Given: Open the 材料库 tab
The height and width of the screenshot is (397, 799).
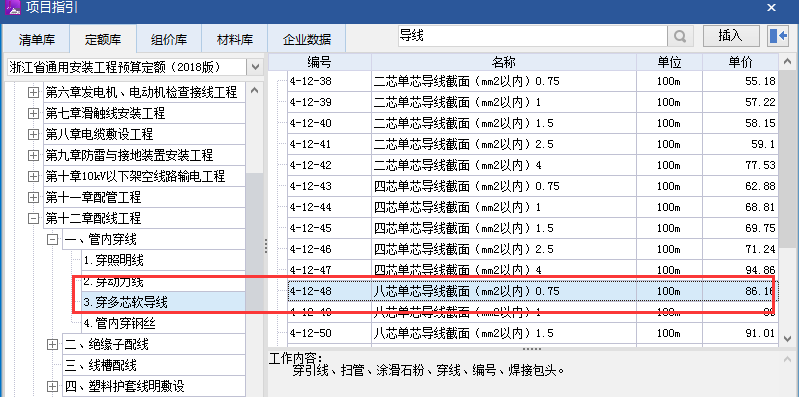Looking at the screenshot, I should (x=235, y=39).
